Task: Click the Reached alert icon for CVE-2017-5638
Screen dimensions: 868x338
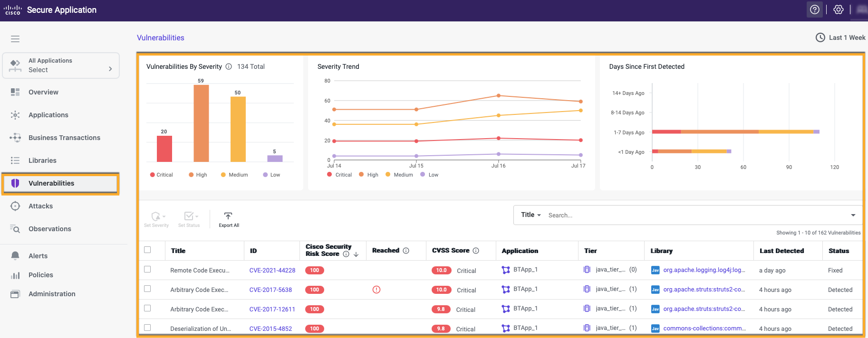Action: (376, 290)
